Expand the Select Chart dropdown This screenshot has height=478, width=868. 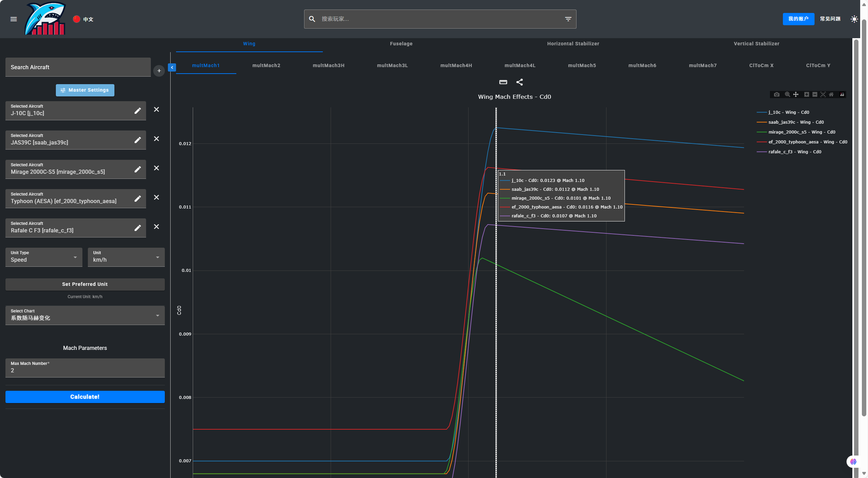[x=85, y=315]
